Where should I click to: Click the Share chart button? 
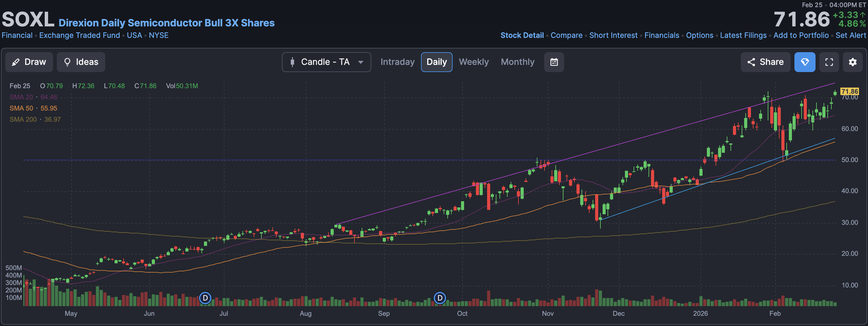click(x=765, y=62)
